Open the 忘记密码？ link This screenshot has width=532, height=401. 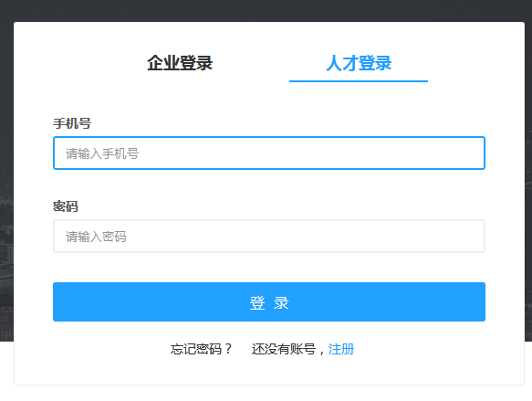pyautogui.click(x=201, y=349)
